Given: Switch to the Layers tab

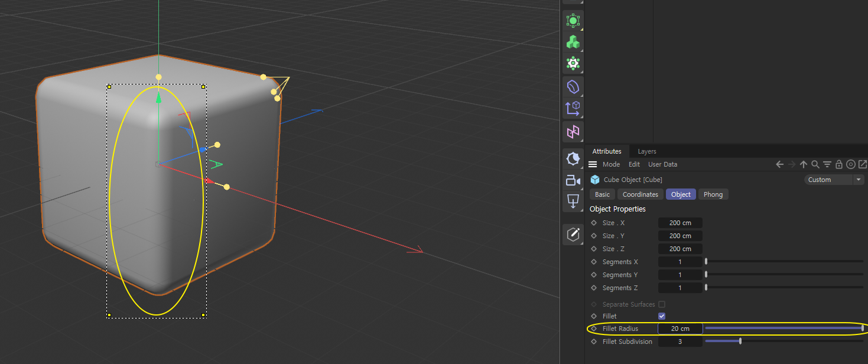Looking at the screenshot, I should coord(647,151).
